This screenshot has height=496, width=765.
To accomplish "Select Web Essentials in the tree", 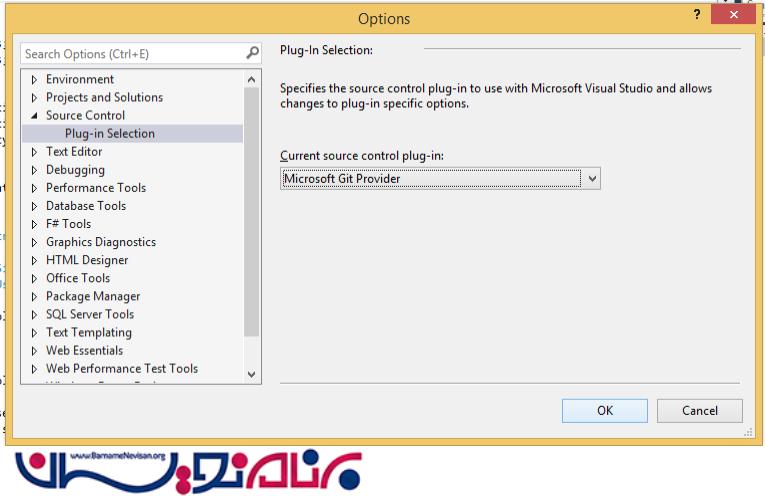I will coord(84,350).
